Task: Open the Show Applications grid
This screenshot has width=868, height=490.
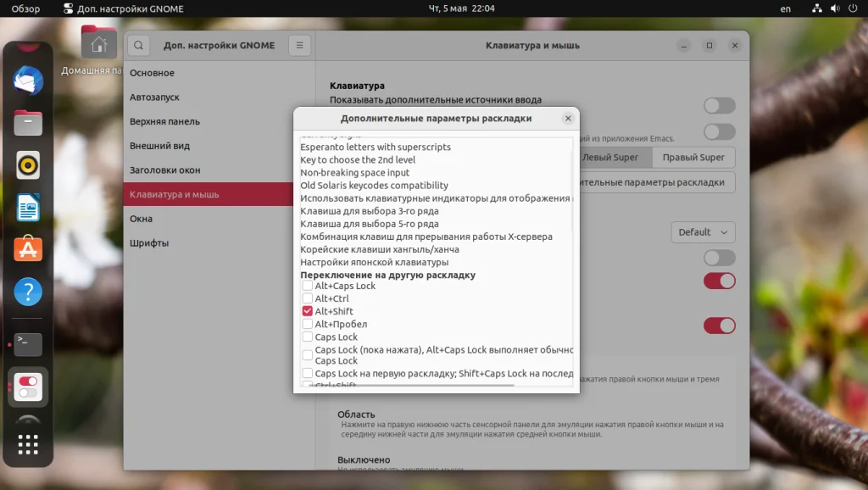Action: click(x=28, y=443)
